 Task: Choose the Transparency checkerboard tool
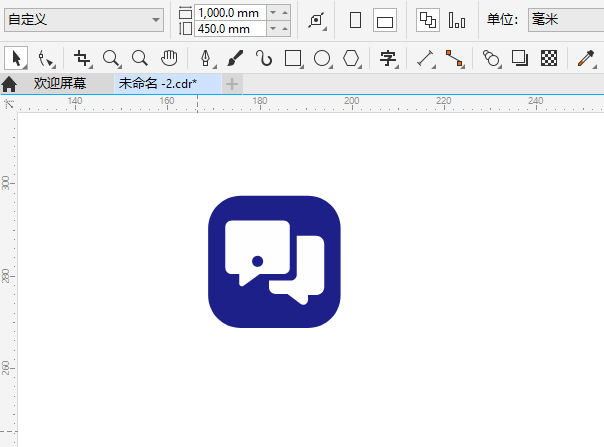(x=548, y=58)
